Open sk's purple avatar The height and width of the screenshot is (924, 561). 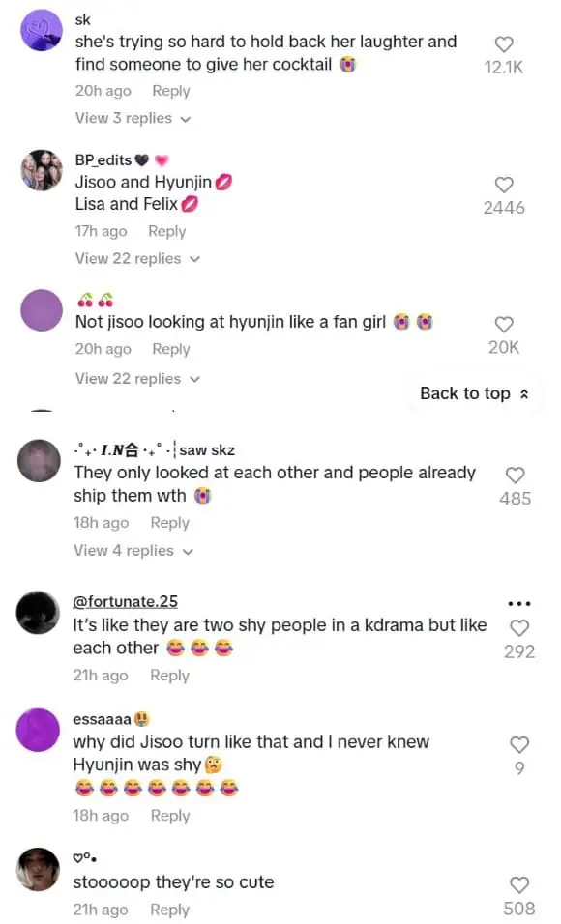tap(42, 30)
